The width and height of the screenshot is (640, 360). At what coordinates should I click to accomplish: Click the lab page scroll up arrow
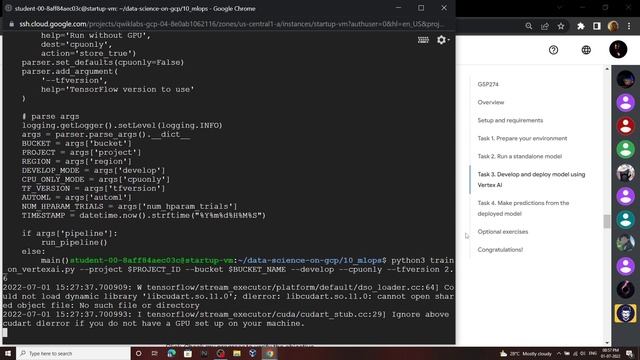click(x=607, y=69)
